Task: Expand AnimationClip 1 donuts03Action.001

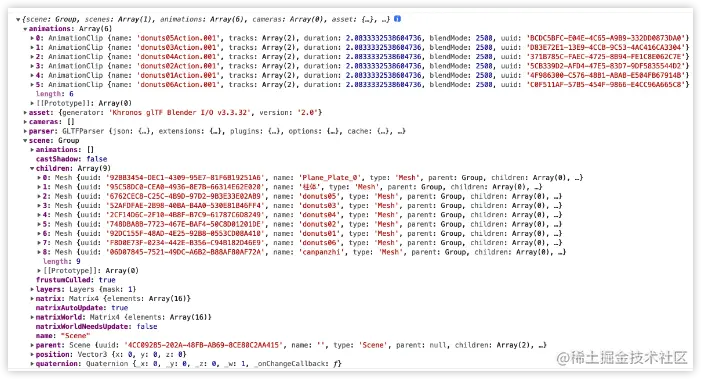Action: [x=33, y=47]
